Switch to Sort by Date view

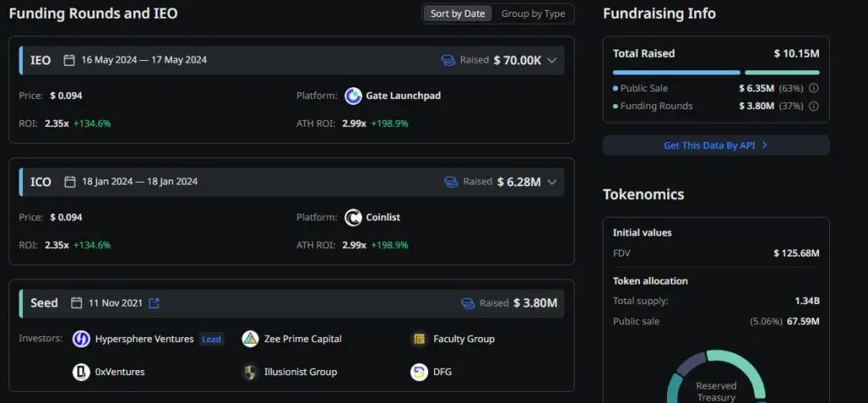[x=458, y=14]
